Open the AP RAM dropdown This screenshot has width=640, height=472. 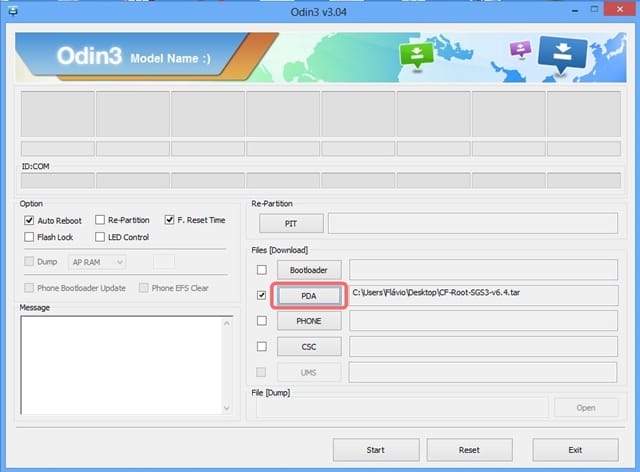click(97, 262)
